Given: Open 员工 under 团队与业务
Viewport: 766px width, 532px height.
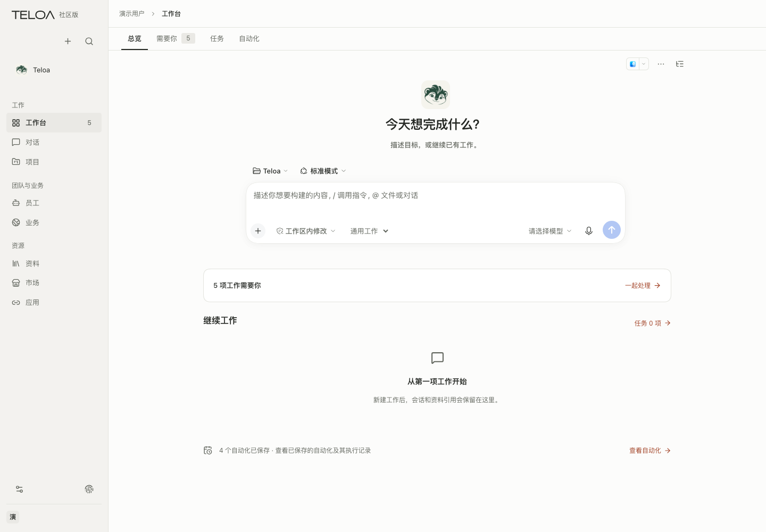Looking at the screenshot, I should tap(54, 203).
